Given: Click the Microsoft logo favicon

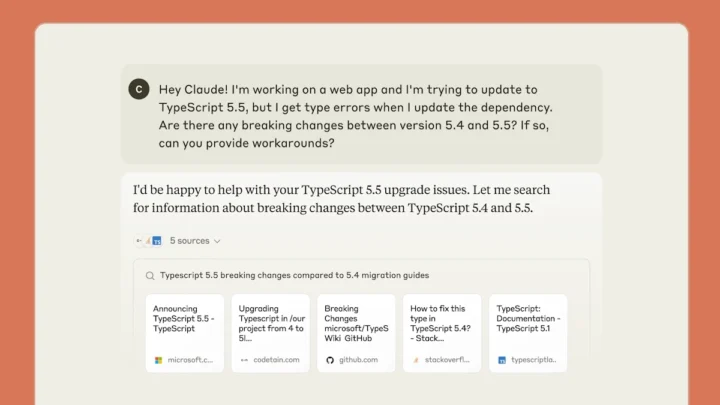Looking at the screenshot, I should tap(158, 359).
